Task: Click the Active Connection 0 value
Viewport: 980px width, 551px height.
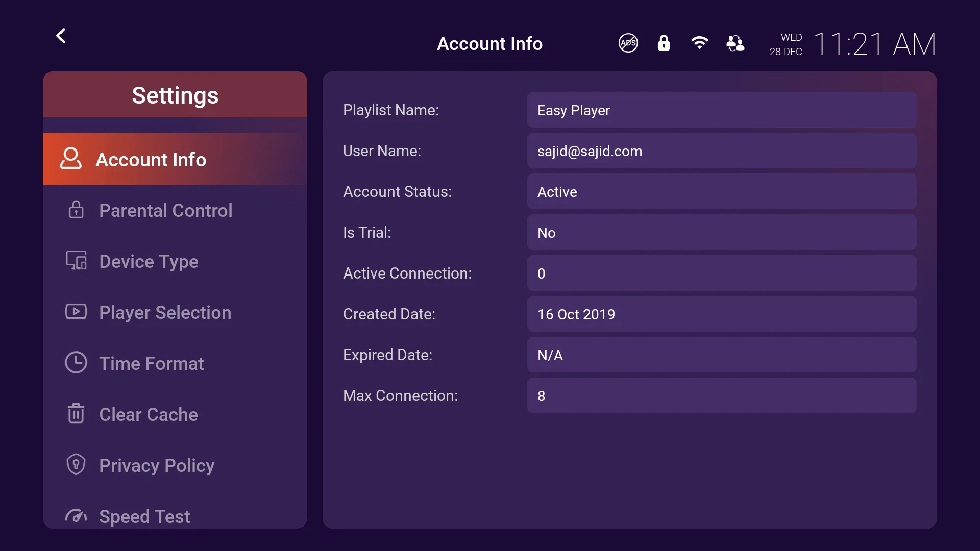Action: point(722,273)
